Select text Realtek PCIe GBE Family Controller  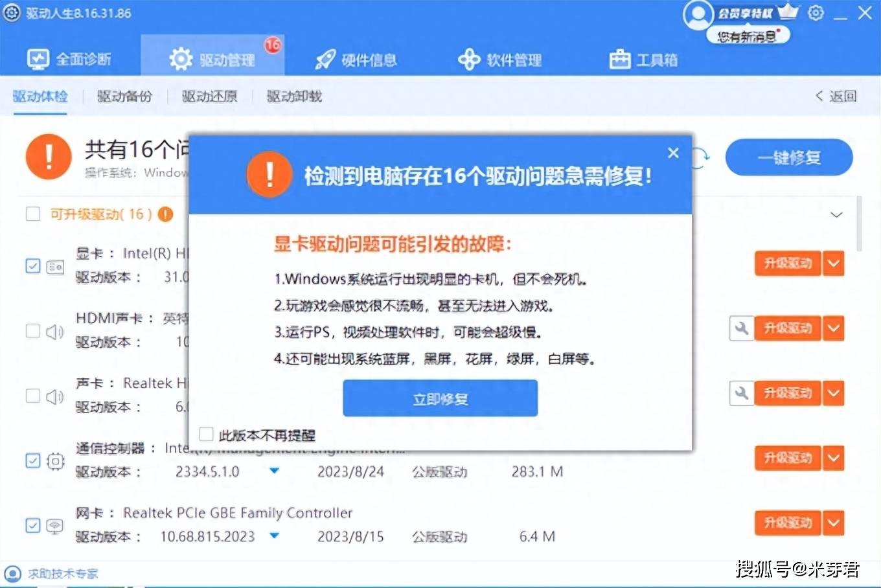coord(238,513)
